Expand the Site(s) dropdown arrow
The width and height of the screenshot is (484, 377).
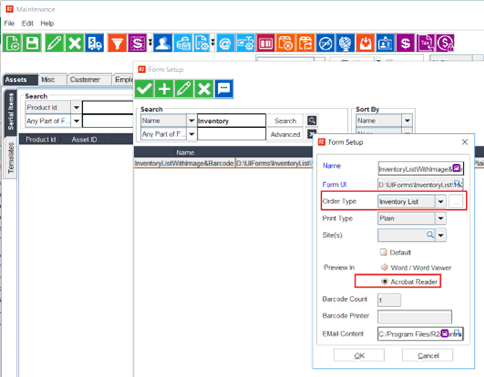[441, 235]
